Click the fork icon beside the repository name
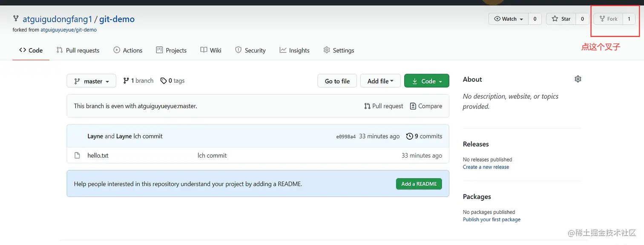Screen dimensions: 644x245 [16, 18]
